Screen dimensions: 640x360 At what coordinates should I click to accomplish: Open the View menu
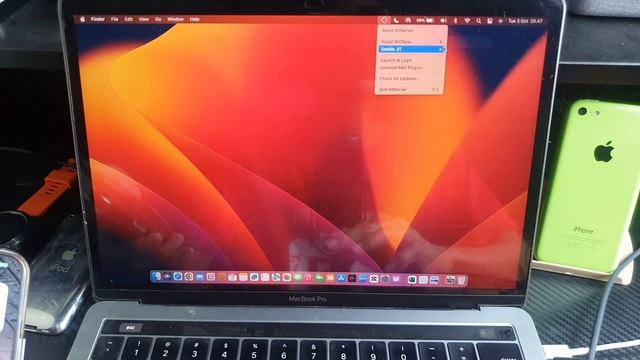click(x=144, y=19)
